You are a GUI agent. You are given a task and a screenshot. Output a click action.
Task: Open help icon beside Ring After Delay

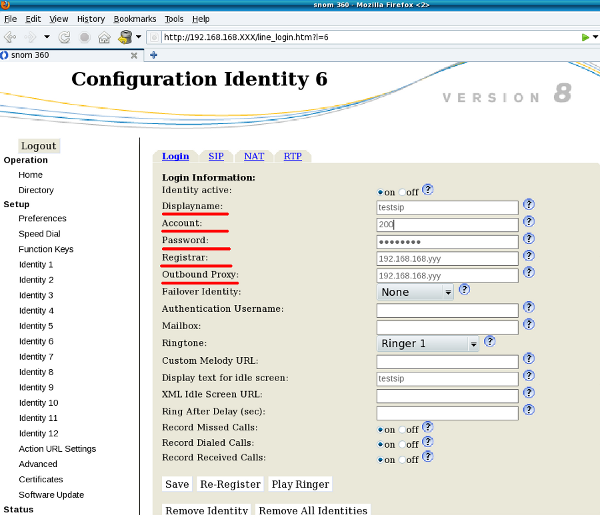(529, 410)
